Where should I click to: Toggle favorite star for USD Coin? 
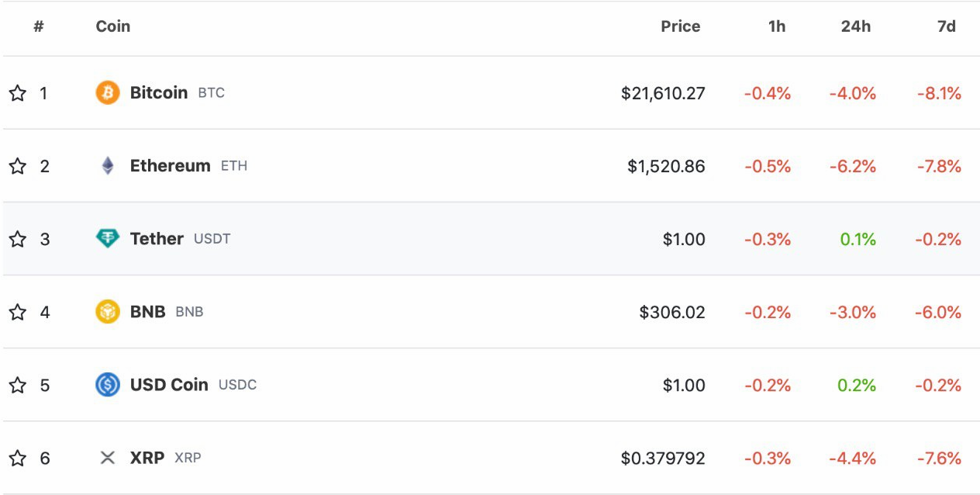tap(18, 385)
